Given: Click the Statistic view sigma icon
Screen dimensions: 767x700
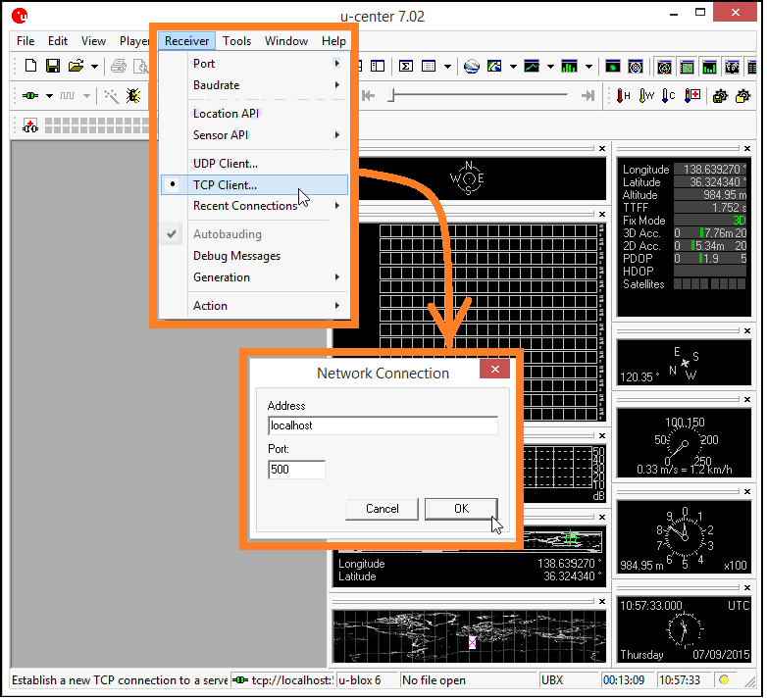Looking at the screenshot, I should [x=405, y=67].
